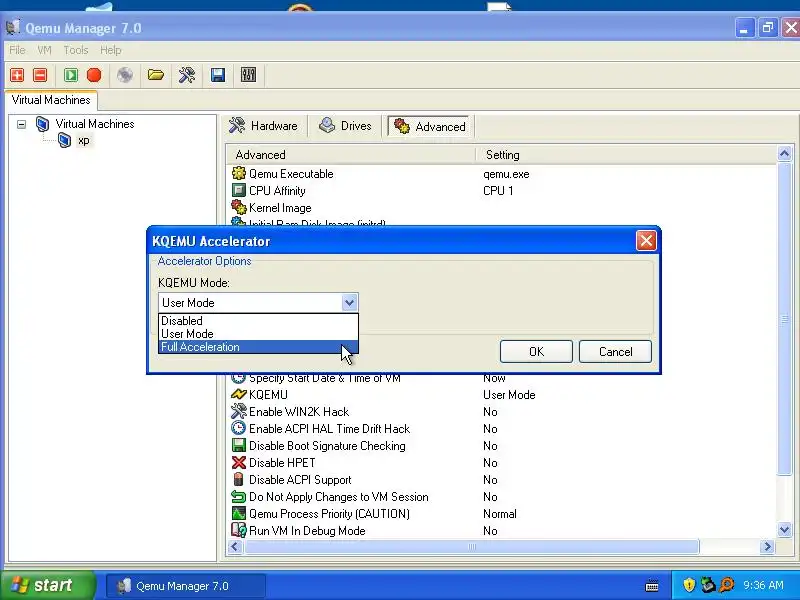The image size is (800, 600).
Task: Click the Setting column header
Action: point(626,155)
